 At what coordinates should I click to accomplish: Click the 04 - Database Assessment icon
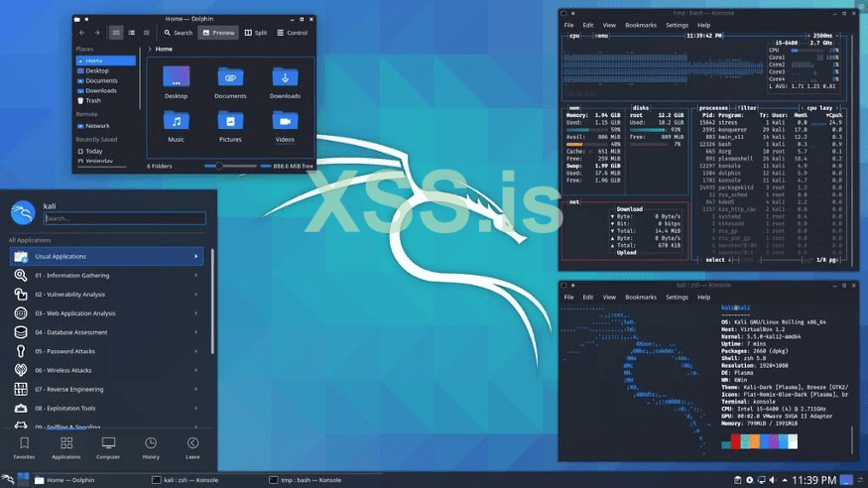21,332
